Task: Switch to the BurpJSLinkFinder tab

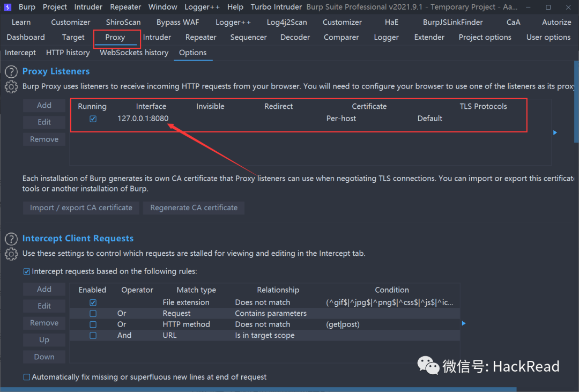Action: click(452, 22)
